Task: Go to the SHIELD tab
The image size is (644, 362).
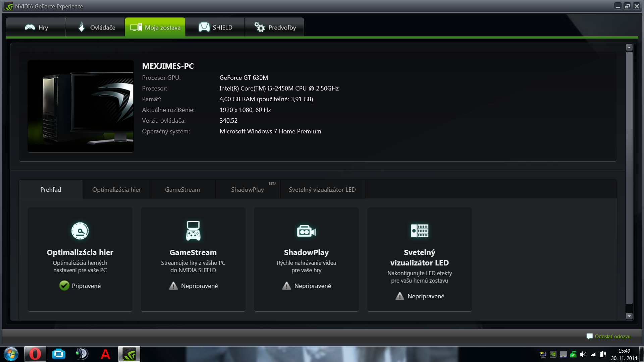Action: pyautogui.click(x=215, y=27)
